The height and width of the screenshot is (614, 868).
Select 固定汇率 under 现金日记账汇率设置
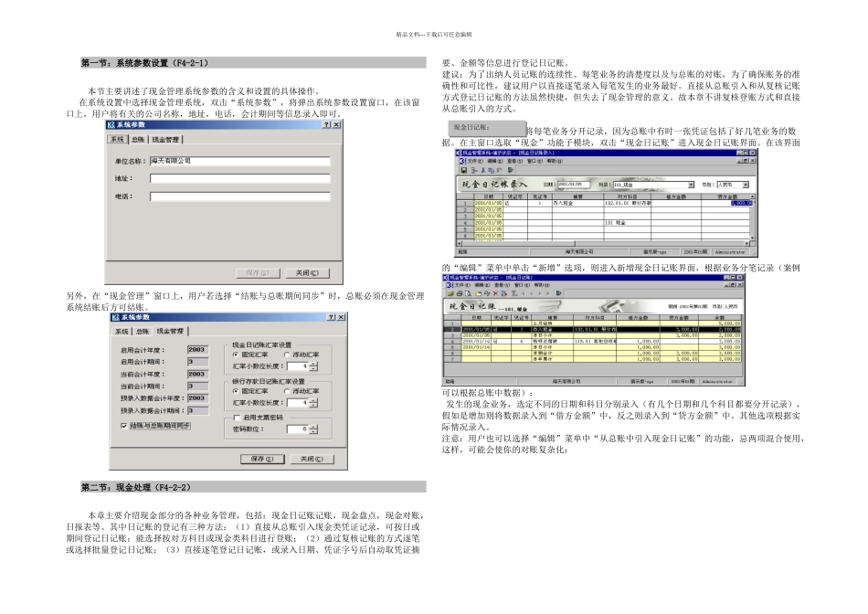coord(236,355)
